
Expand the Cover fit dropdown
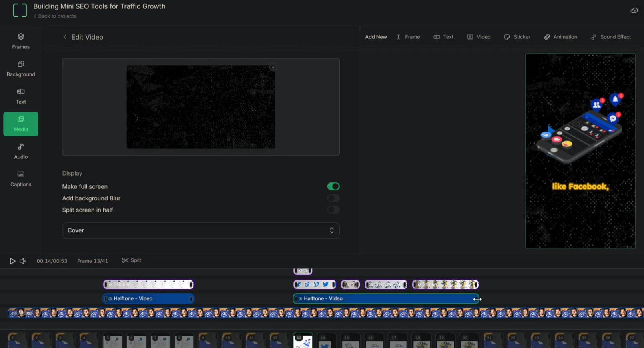[201, 230]
